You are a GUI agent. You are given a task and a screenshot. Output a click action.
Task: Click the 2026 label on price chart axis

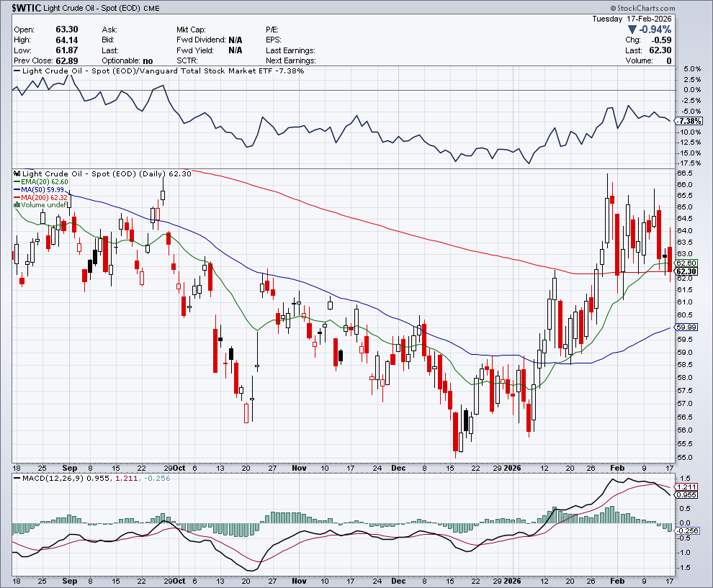coord(512,468)
